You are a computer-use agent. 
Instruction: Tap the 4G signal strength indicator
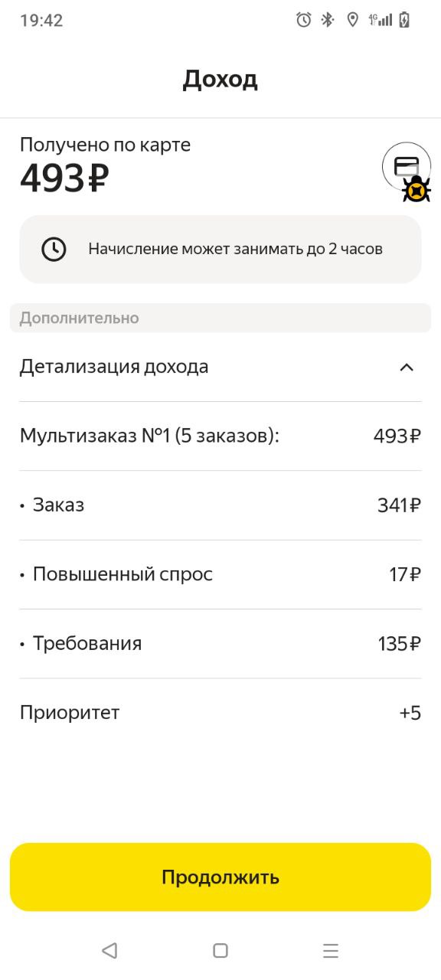[380, 20]
